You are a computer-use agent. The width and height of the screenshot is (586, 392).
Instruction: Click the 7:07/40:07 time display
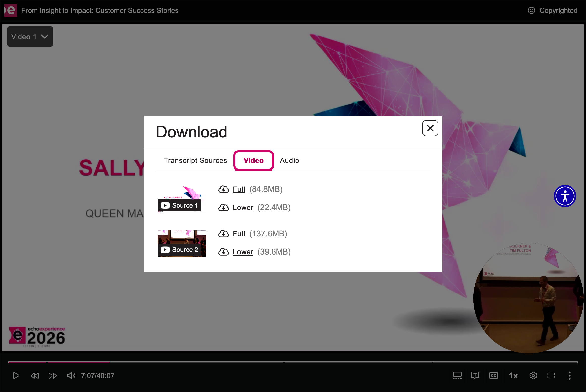point(97,376)
